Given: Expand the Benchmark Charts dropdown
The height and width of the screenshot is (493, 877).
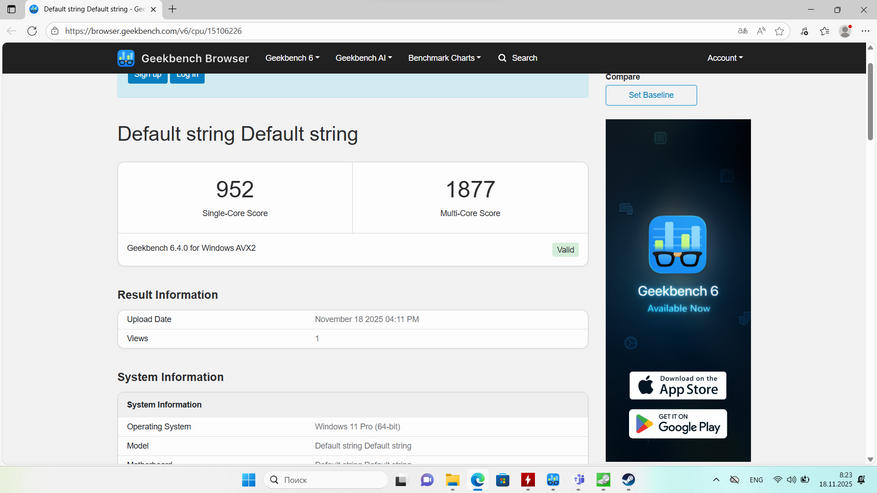Looking at the screenshot, I should pyautogui.click(x=444, y=58).
